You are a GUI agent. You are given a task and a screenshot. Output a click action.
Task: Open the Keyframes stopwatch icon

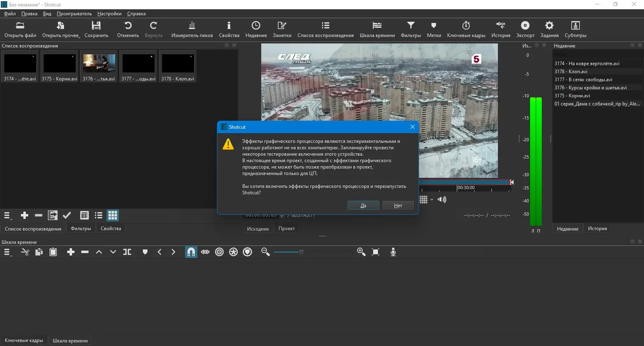[x=466, y=26]
